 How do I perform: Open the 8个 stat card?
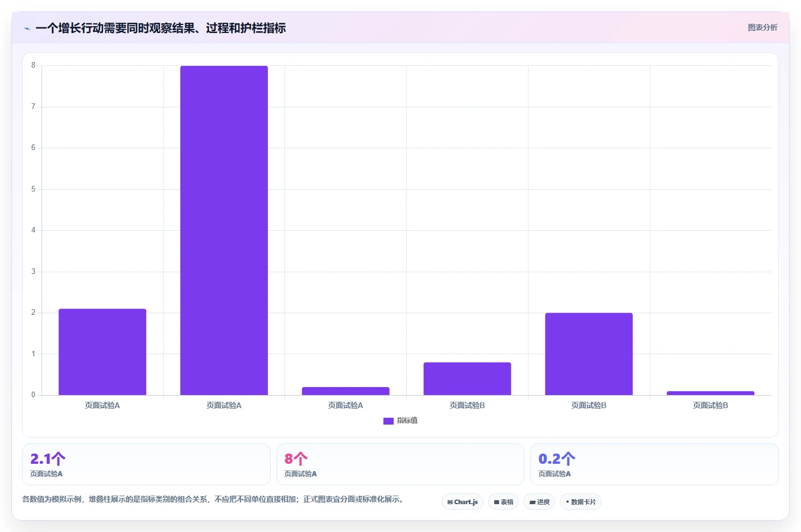point(400,464)
